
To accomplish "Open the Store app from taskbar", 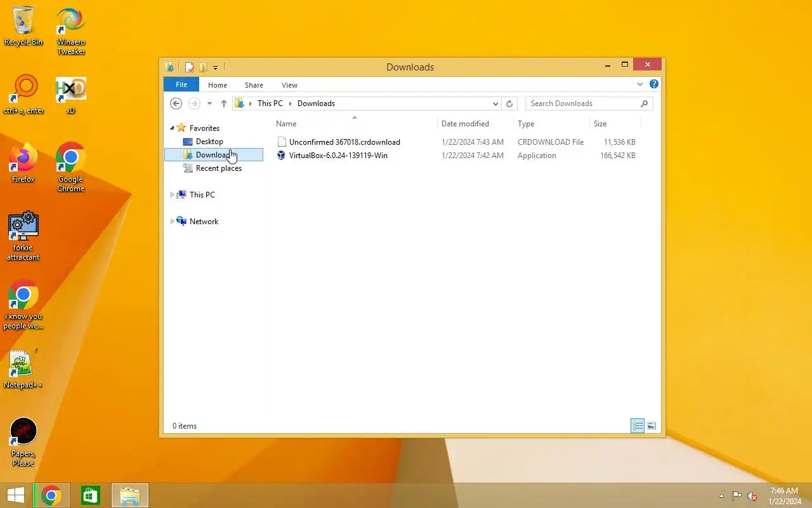I will click(91, 495).
